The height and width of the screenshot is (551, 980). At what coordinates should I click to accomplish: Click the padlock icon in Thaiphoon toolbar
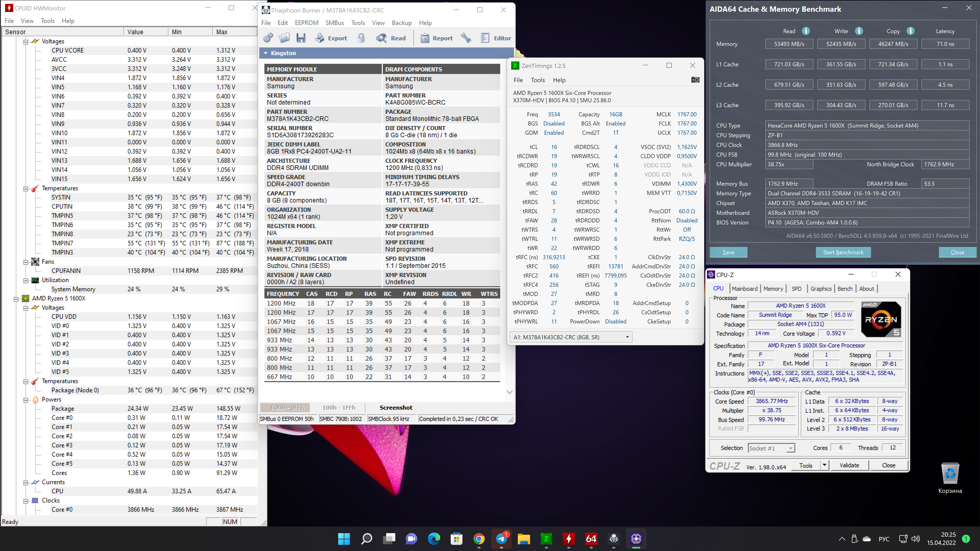[x=361, y=38]
